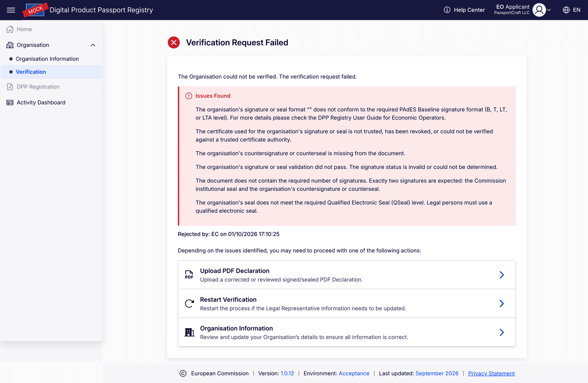Click the Issues Found heading
The image size is (588, 383).
pos(213,96)
